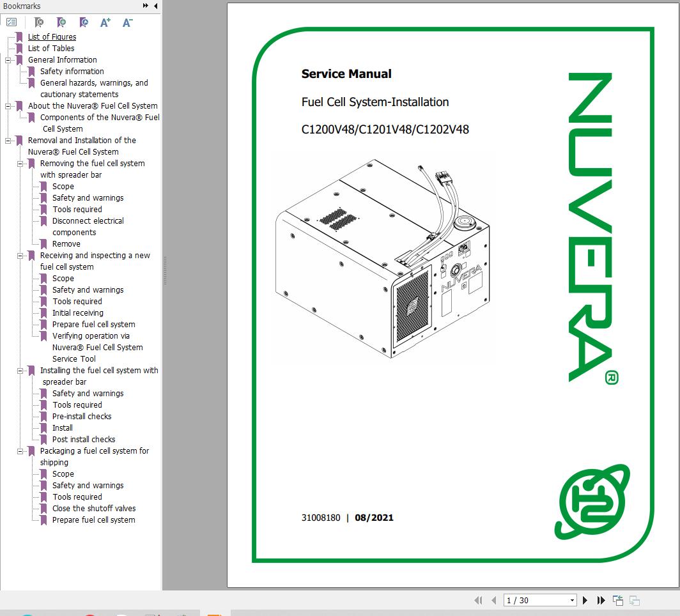Click the delete bookmark flag icon
This screenshot has height=616, width=680.
click(39, 22)
